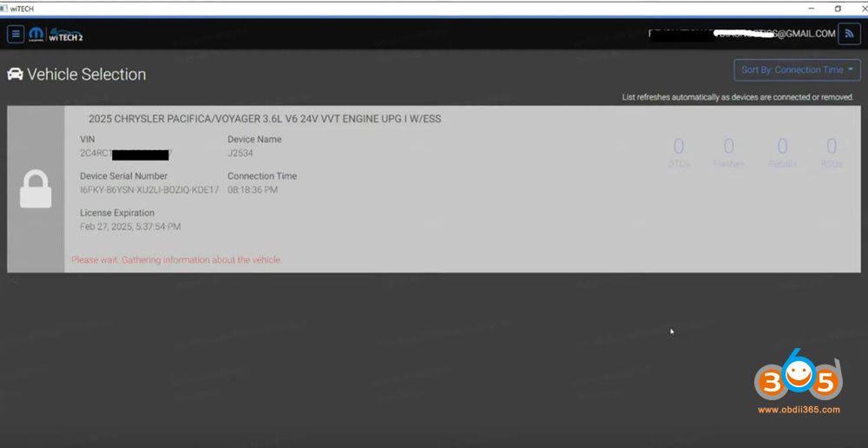
Task: Open the connection feed icon top right
Action: [849, 34]
